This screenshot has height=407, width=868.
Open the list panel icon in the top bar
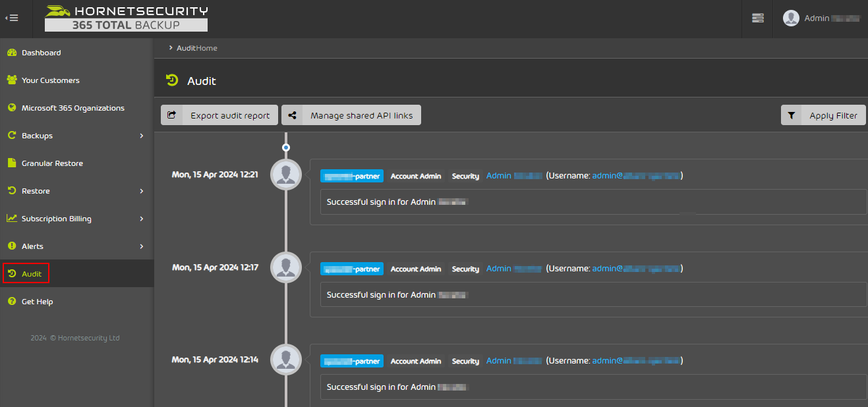pyautogui.click(x=757, y=18)
